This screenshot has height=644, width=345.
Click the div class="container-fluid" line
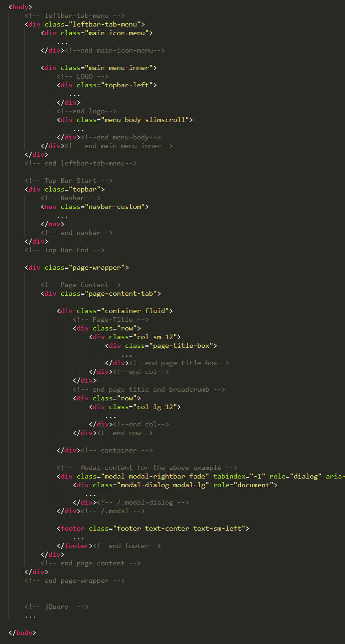(115, 311)
